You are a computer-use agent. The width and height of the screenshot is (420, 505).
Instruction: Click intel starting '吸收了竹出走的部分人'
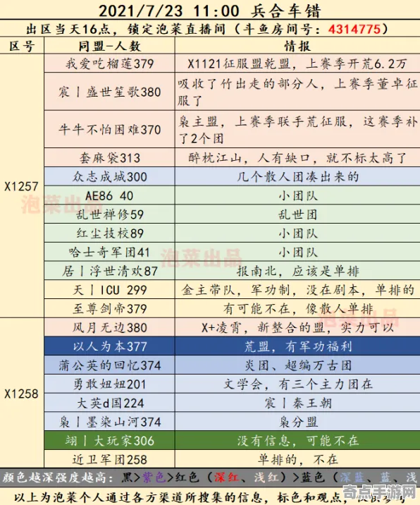coord(297,92)
